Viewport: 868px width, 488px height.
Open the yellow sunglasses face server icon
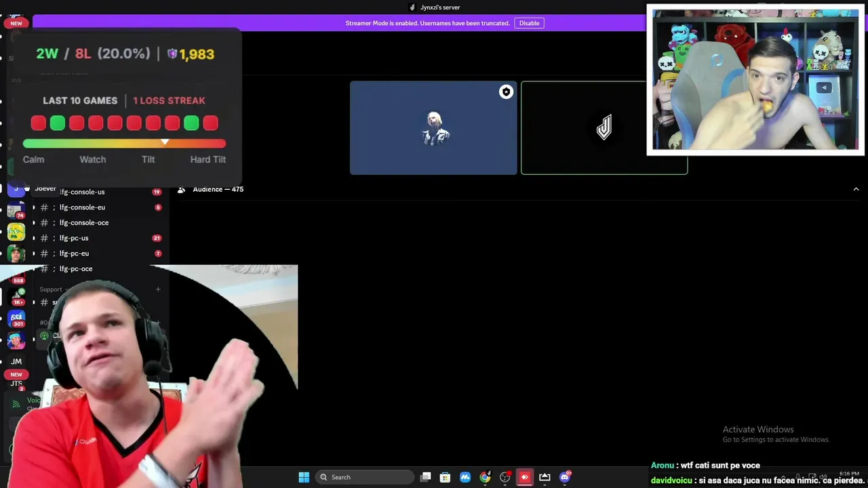[16, 232]
